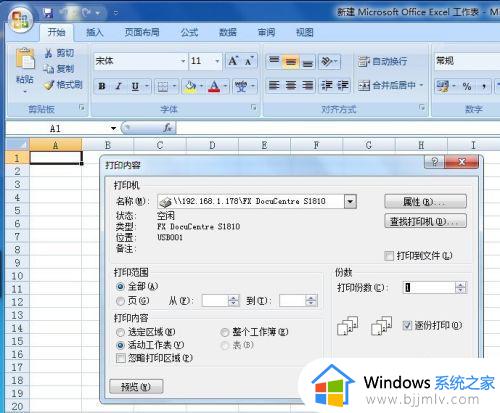Open the font name dropdown
500x413 pixels.
[183, 61]
